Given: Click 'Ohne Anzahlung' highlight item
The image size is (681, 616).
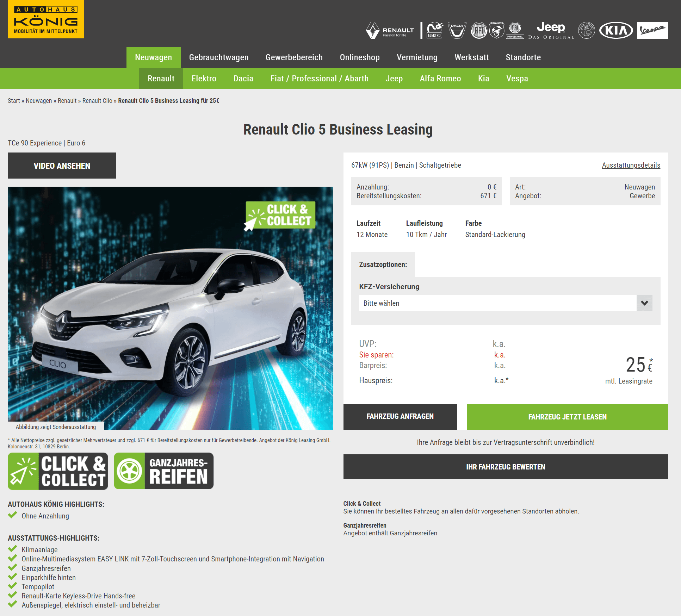Looking at the screenshot, I should 45,516.
